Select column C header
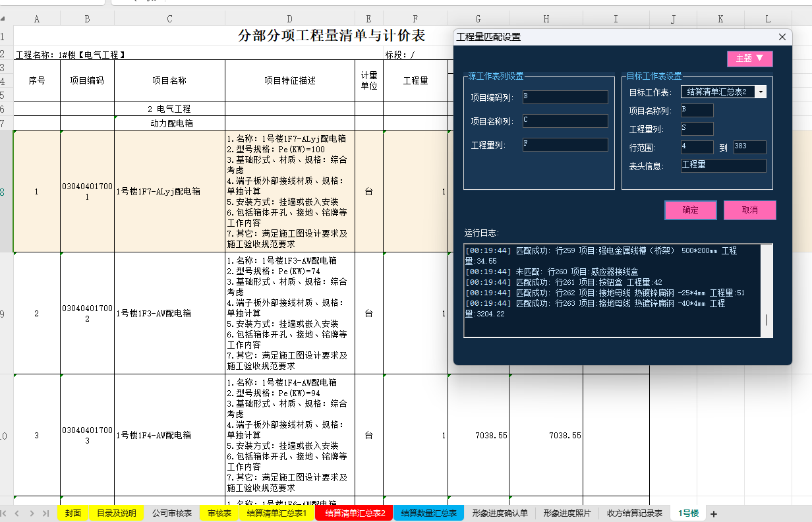The image size is (812, 522). click(x=169, y=19)
